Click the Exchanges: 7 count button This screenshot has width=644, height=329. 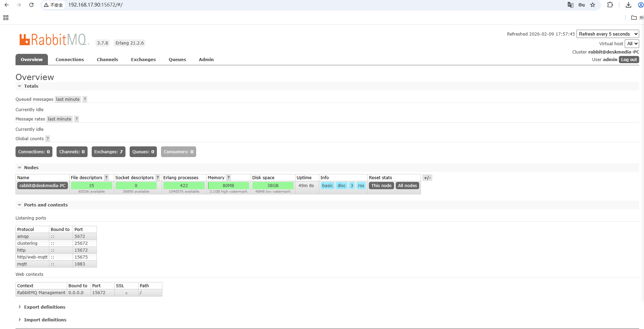[x=109, y=152]
